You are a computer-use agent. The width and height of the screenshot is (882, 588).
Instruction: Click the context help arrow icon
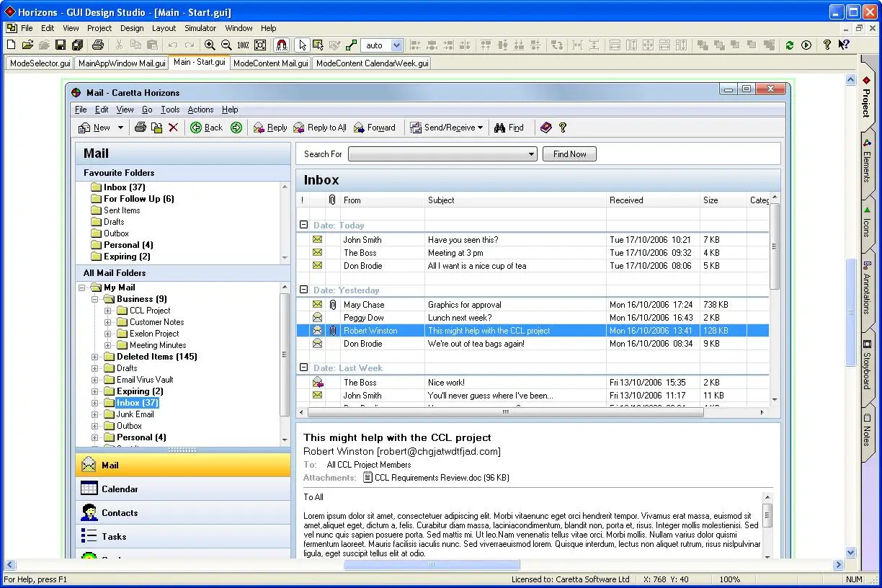click(843, 45)
